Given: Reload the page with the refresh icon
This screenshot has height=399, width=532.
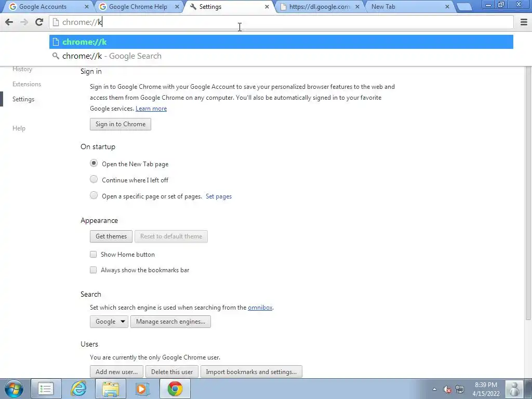Looking at the screenshot, I should pos(39,22).
